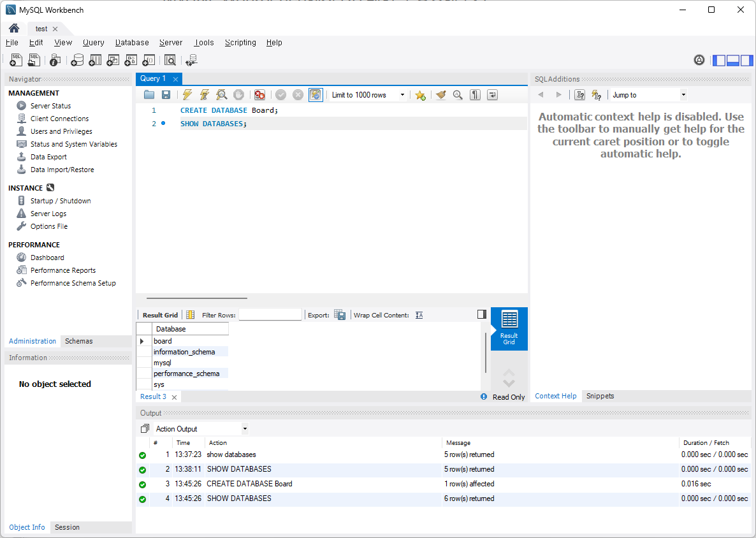Commit transaction check icon

tap(280, 95)
